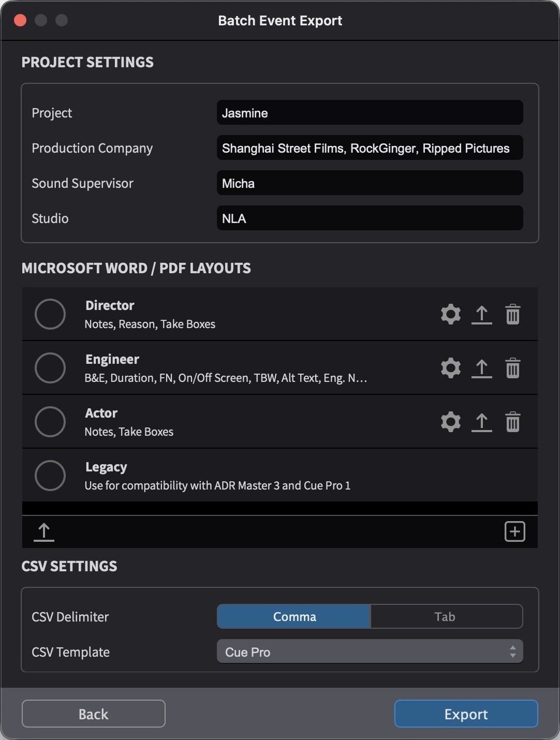Add a new layout with plus icon
The image size is (560, 740).
[514, 531]
